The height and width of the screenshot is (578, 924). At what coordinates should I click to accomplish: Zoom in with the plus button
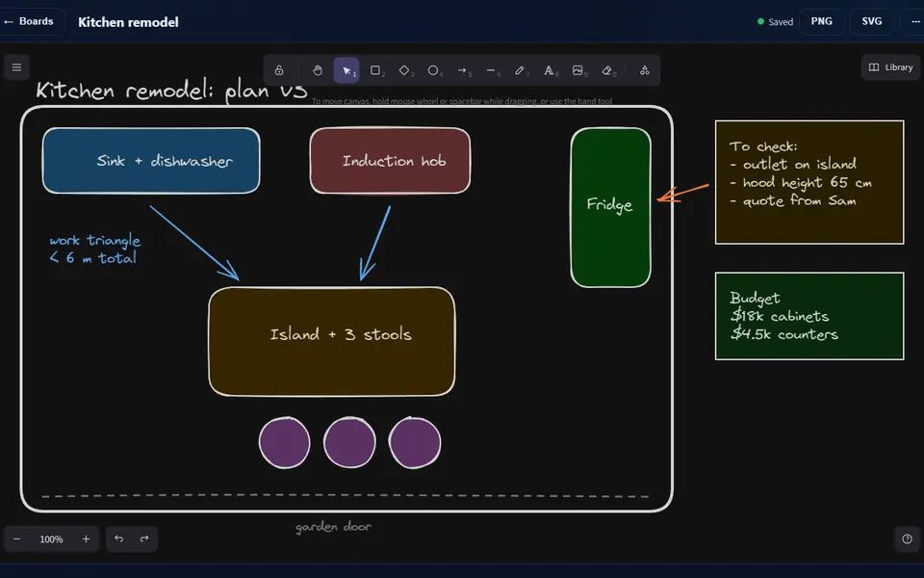tap(86, 539)
